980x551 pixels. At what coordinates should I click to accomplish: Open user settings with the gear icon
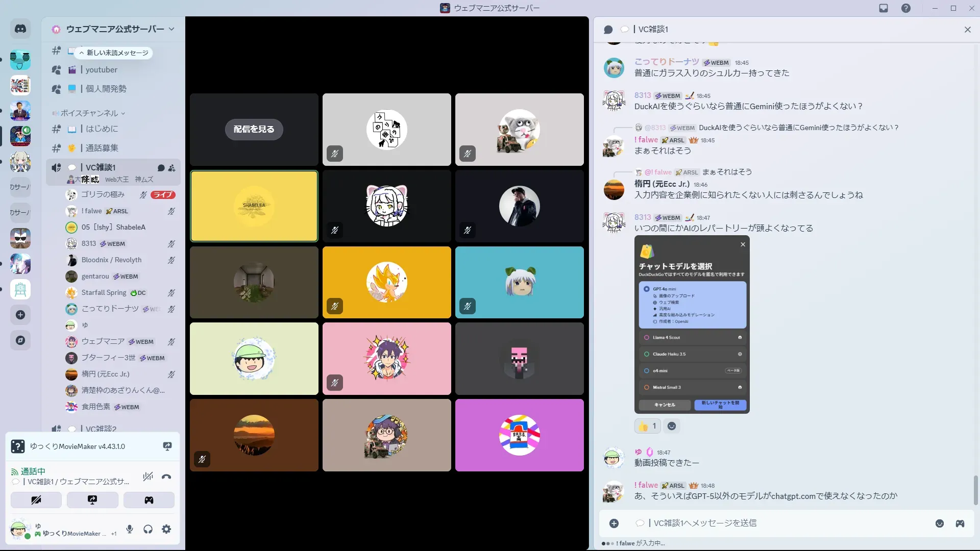pos(166,529)
